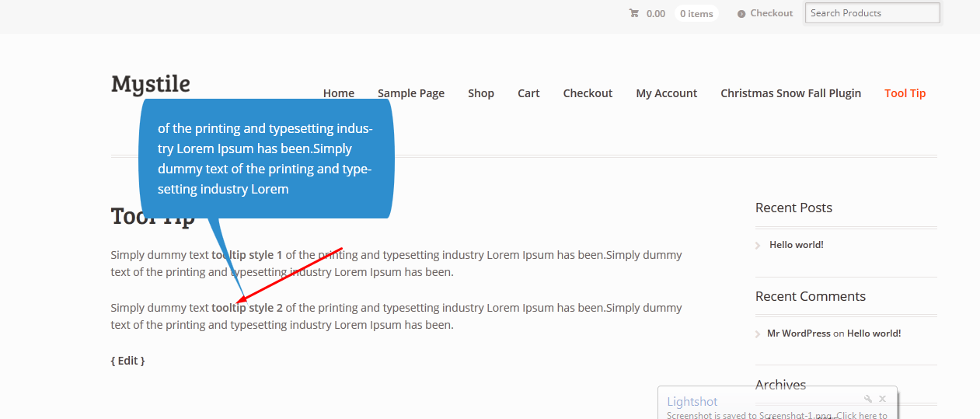The height and width of the screenshot is (419, 980).
Task: Open Mr WordPress commenter link
Action: point(799,333)
